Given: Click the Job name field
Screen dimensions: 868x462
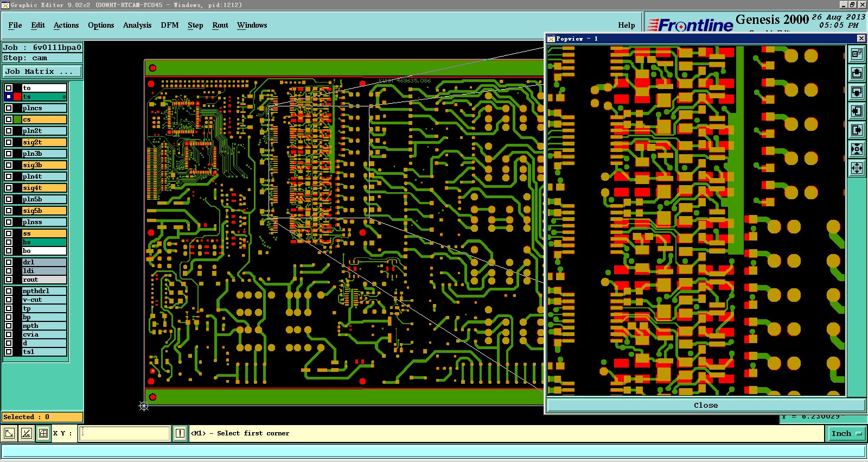Looking at the screenshot, I should pyautogui.click(x=42, y=48).
